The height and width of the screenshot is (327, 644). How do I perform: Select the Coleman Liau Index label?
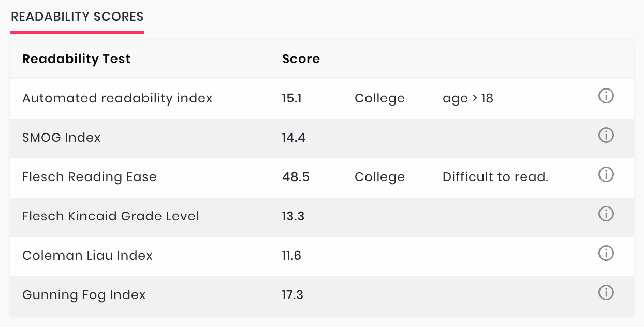[x=87, y=256]
